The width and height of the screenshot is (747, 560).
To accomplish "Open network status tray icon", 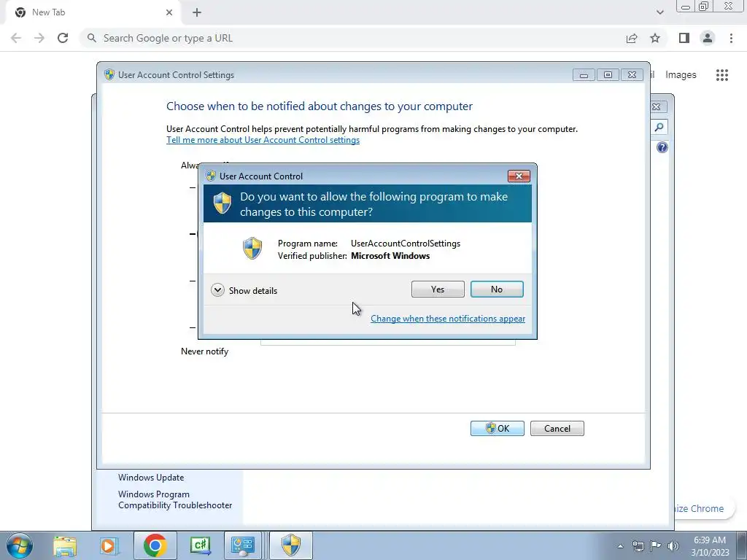I will click(x=638, y=546).
